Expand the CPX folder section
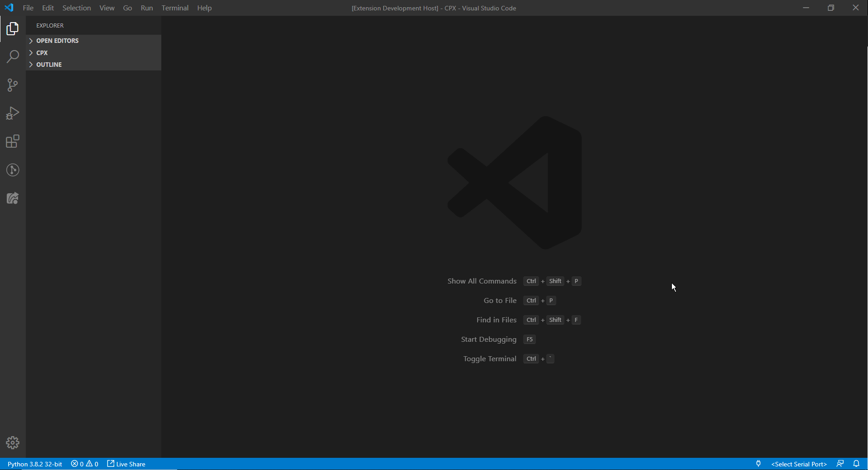Viewport: 868px width, 470px height. tap(94, 53)
